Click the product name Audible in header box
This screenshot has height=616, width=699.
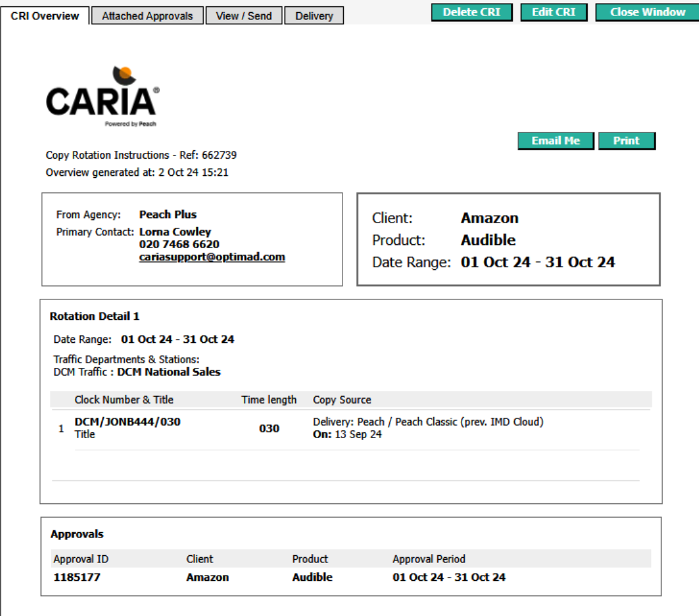coord(488,240)
